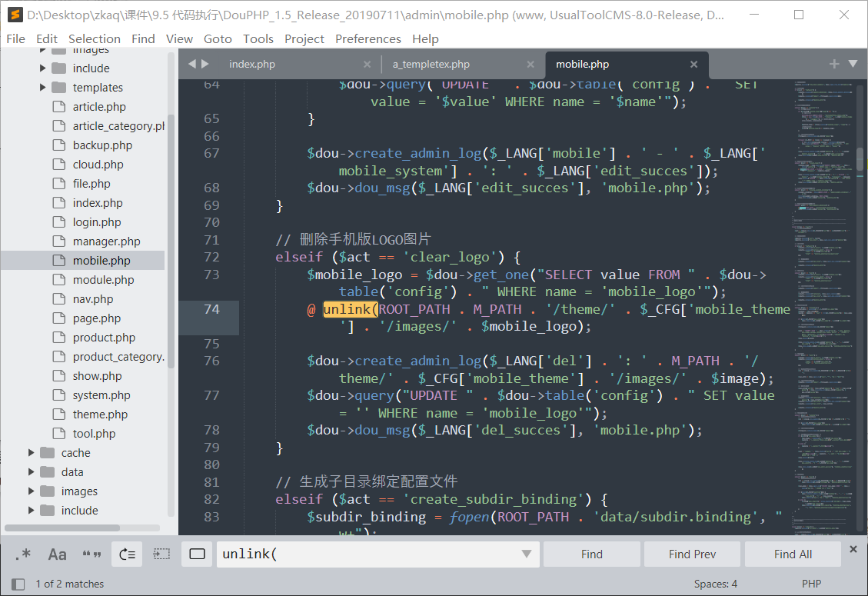Close the mobile.php tab
This screenshot has height=596, width=868.
pyautogui.click(x=693, y=65)
